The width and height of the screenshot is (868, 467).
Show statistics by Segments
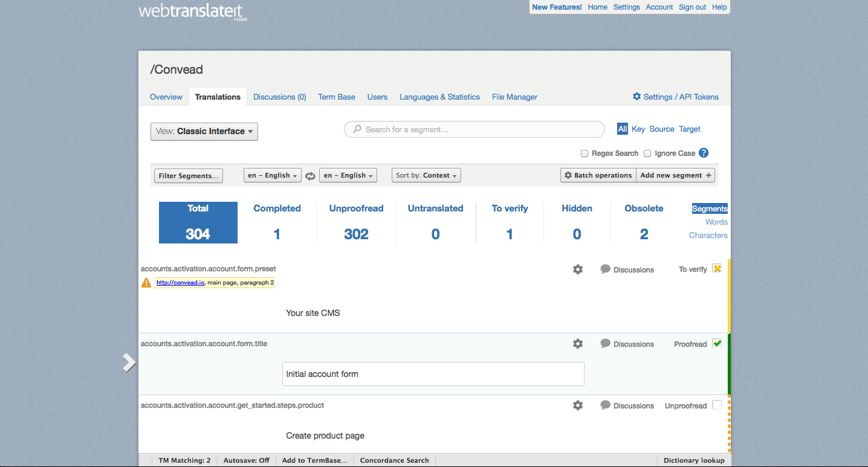710,208
